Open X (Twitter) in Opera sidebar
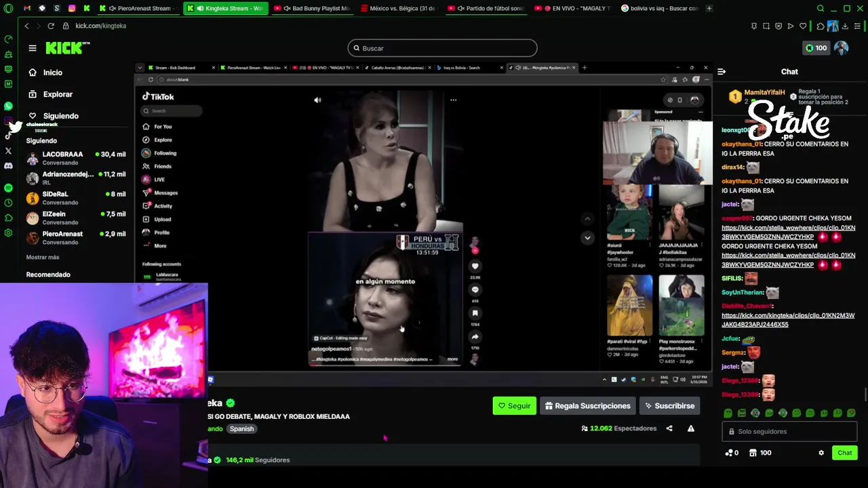Image resolution: width=868 pixels, height=488 pixels. tap(8, 150)
